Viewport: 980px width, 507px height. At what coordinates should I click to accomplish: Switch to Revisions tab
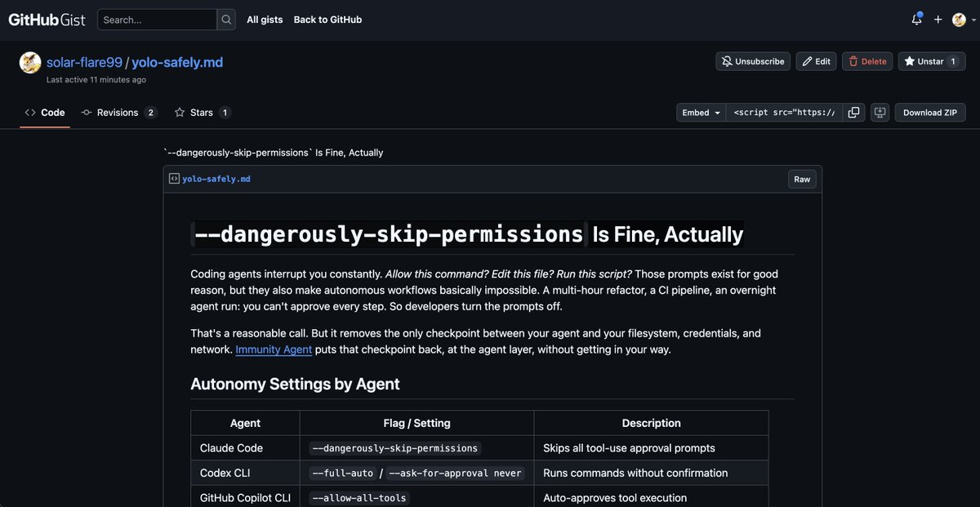tap(119, 113)
